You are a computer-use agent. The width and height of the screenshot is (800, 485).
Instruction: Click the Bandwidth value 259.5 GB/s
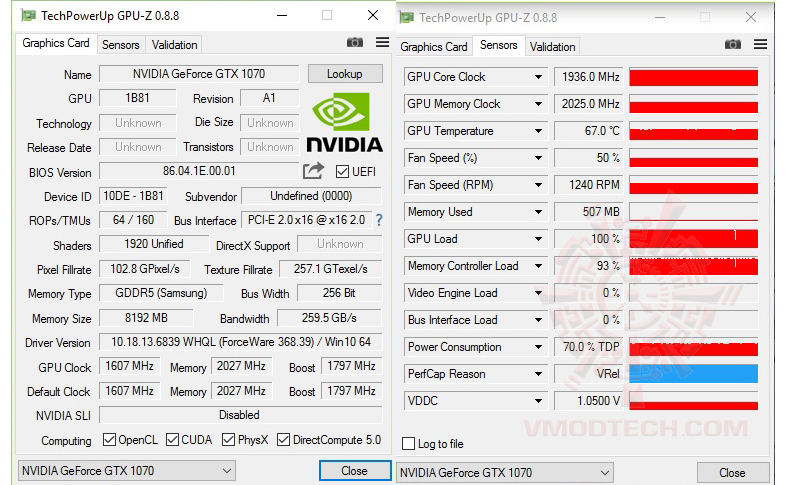(330, 318)
